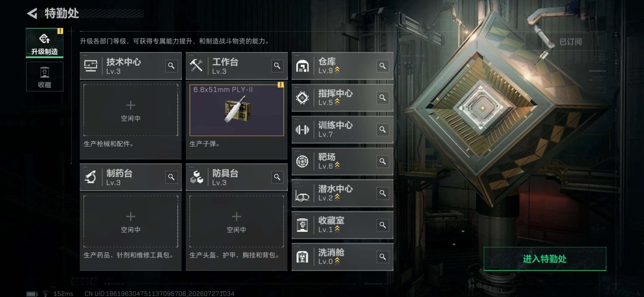View 指挥中心 details via magnifier icon
Image resolution: width=644 pixels, height=297 pixels.
pyautogui.click(x=382, y=98)
